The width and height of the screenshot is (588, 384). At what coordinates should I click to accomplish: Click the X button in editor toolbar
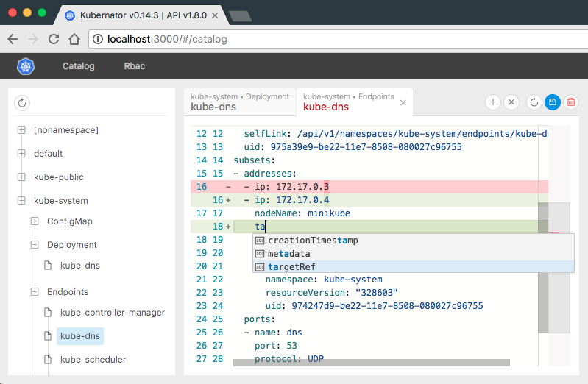click(x=512, y=103)
